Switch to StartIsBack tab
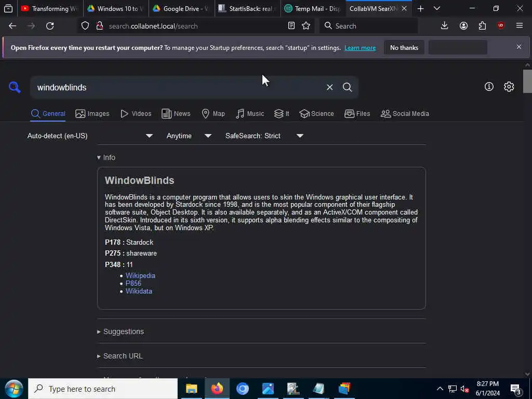The height and width of the screenshot is (399, 532). 247,8
